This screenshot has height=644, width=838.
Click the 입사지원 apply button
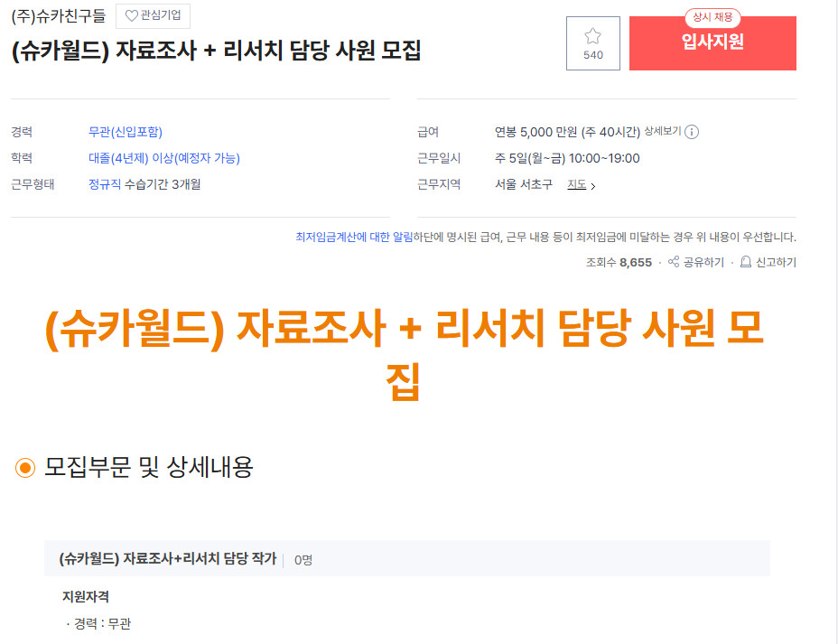tap(712, 43)
